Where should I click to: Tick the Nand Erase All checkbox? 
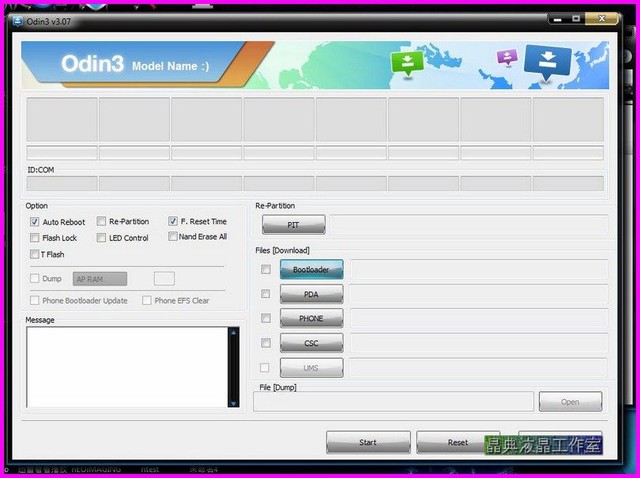pyautogui.click(x=173, y=237)
